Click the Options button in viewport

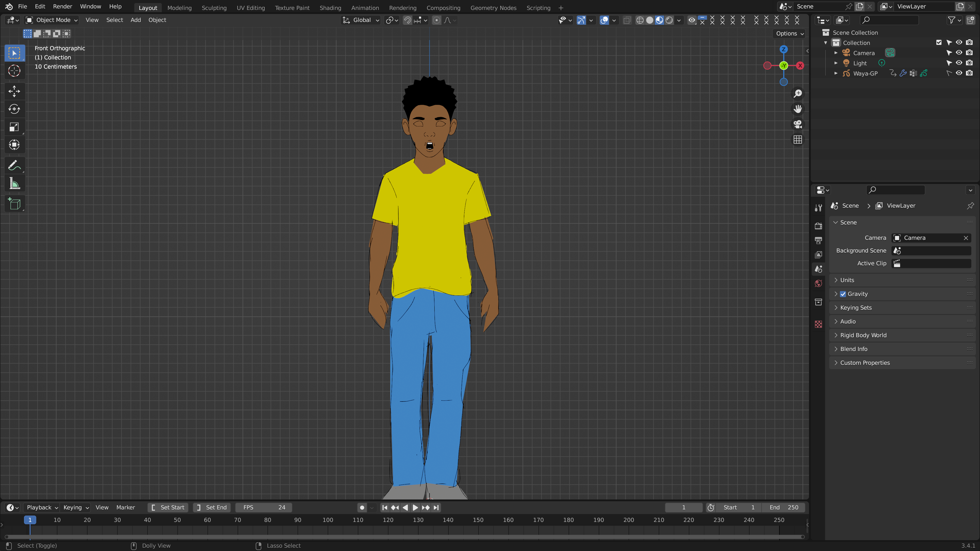(x=789, y=33)
